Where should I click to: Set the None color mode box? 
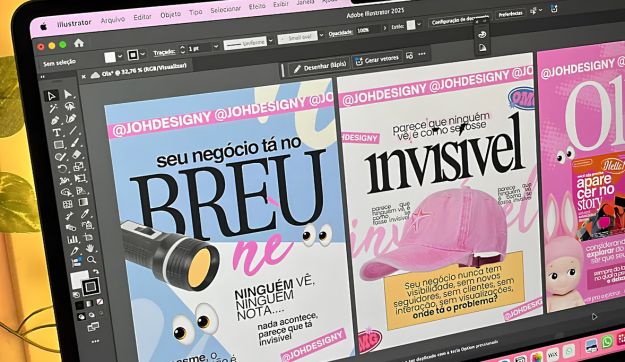click(x=100, y=302)
